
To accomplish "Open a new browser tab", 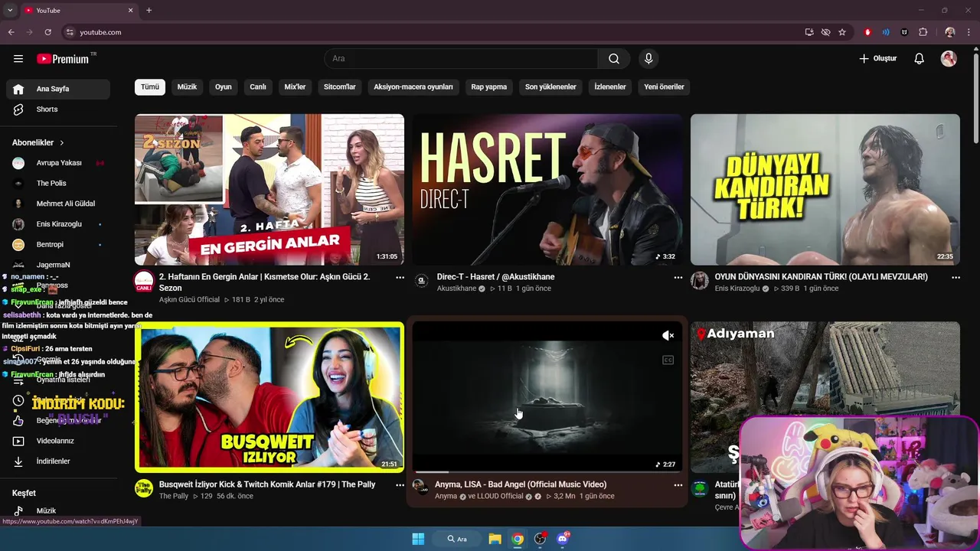I will point(149,10).
